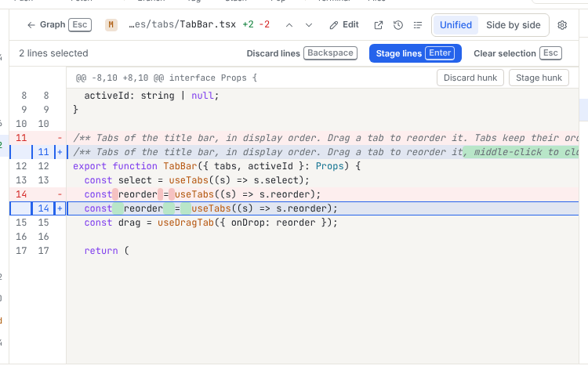Open the list view icon
Viewport: 588px width, 373px height.
(x=417, y=25)
